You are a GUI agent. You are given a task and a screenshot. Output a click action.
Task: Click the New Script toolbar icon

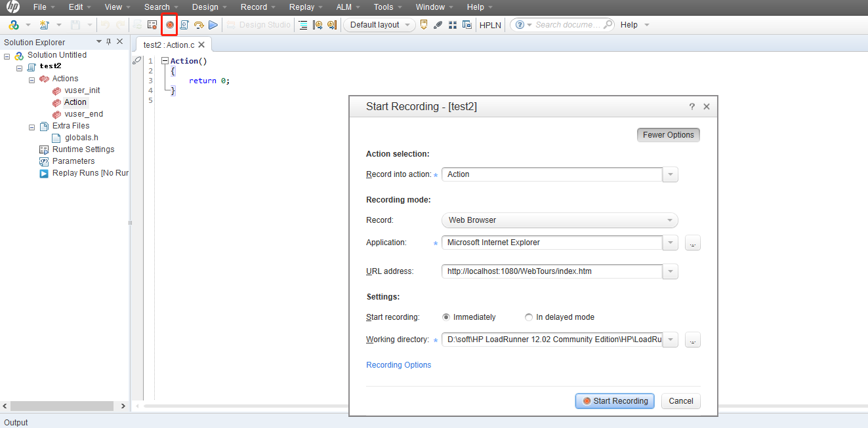click(44, 25)
